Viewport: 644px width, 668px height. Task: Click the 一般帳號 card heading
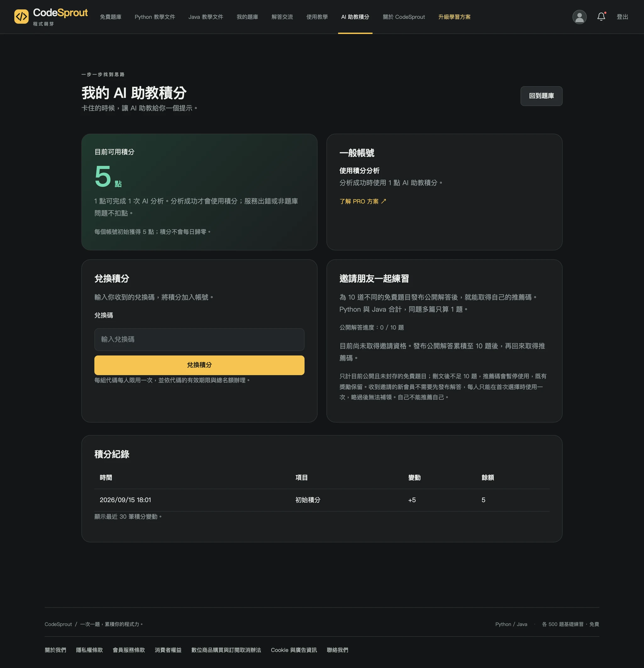[357, 153]
